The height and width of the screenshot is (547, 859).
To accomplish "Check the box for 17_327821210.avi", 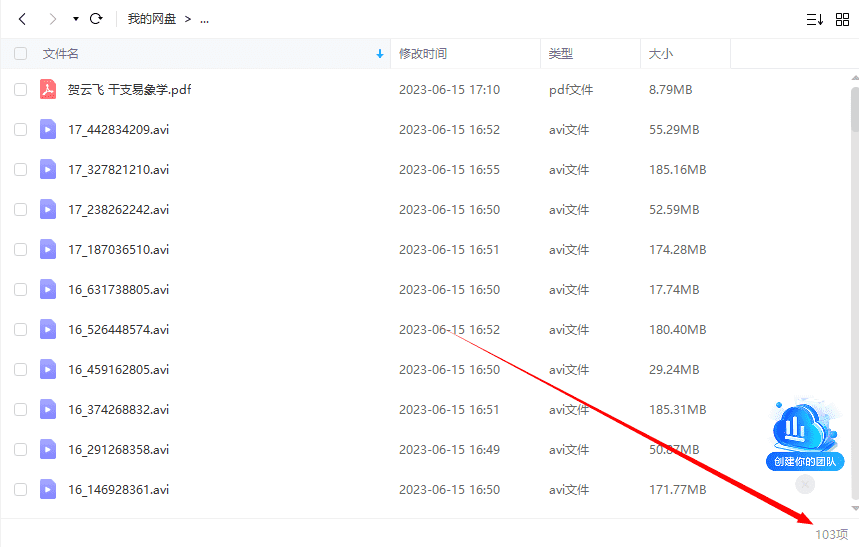I will tap(20, 170).
